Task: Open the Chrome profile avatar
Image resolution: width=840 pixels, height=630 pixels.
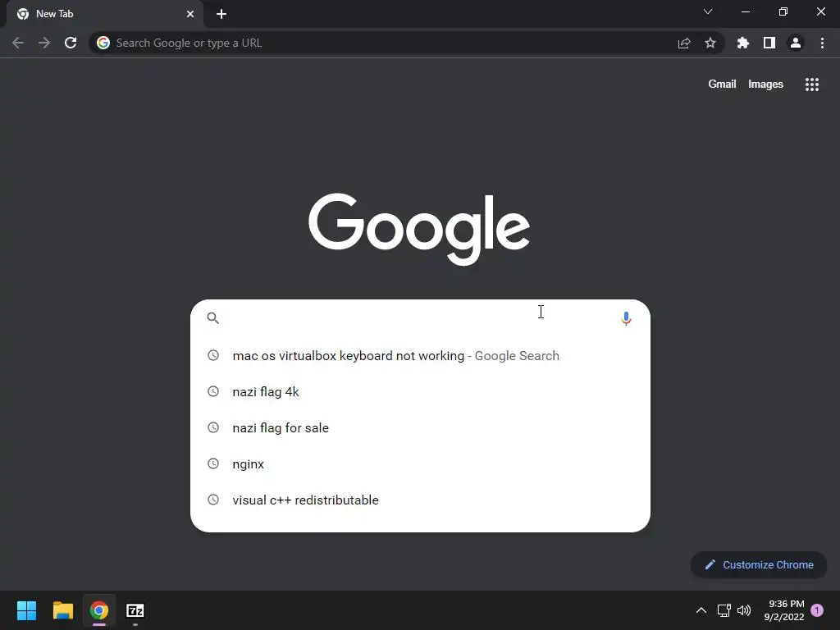Action: click(x=796, y=43)
